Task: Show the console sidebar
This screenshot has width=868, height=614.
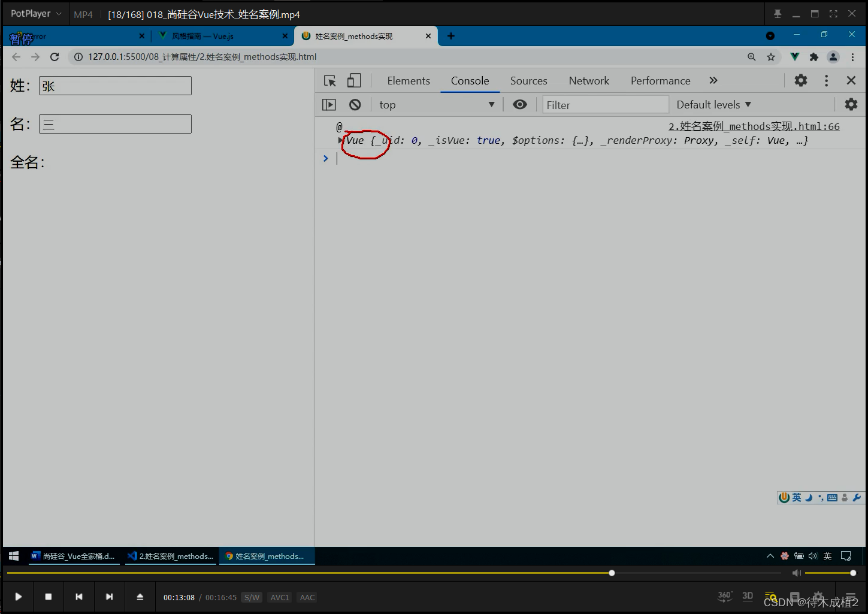Action: pyautogui.click(x=329, y=105)
